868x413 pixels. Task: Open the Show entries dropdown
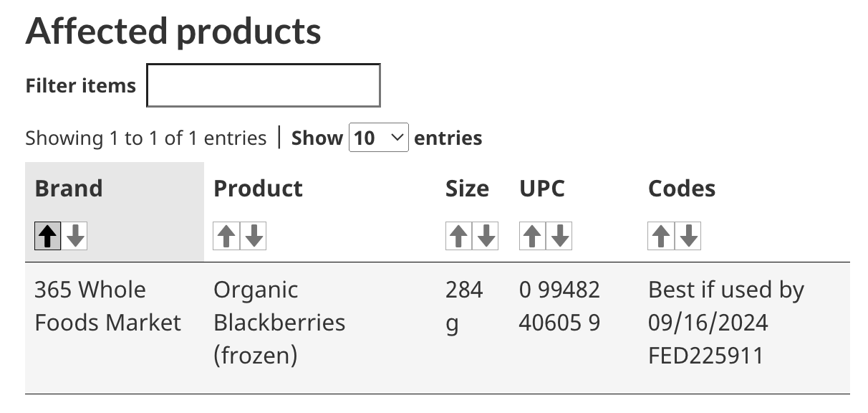pos(378,137)
